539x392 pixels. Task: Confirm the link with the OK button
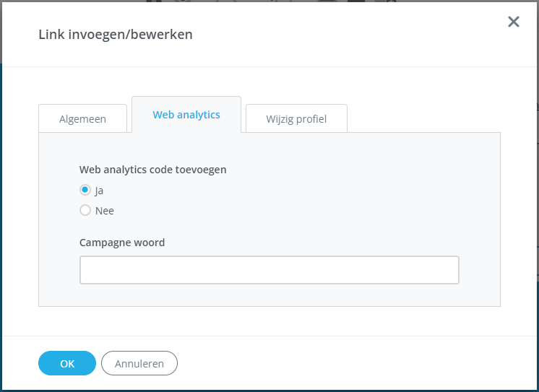point(67,364)
